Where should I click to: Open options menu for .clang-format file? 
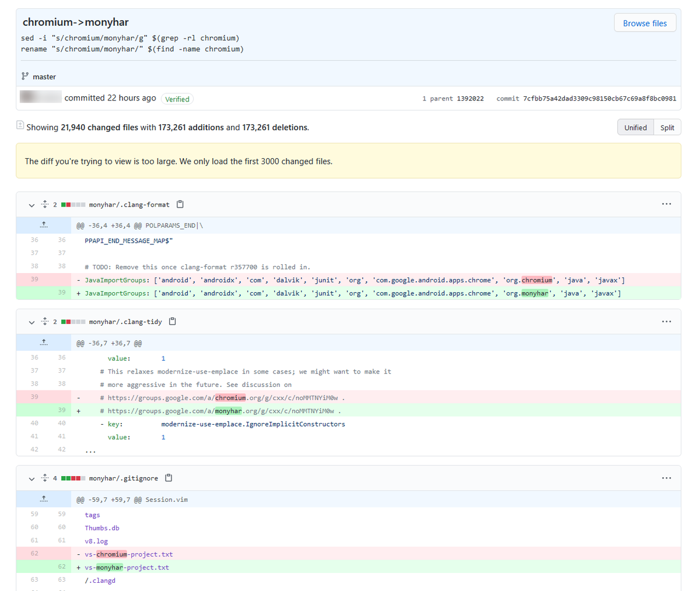click(666, 204)
